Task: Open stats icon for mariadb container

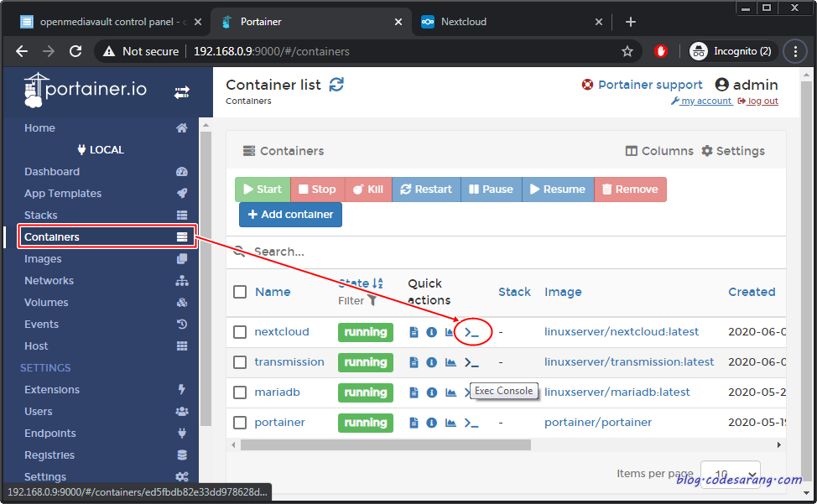Action: click(450, 392)
